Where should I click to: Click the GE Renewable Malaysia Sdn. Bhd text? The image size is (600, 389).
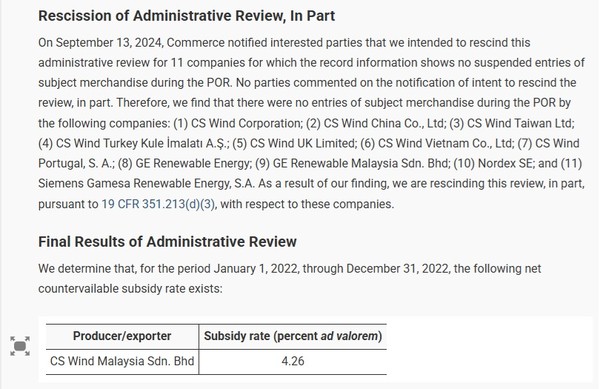coord(360,163)
